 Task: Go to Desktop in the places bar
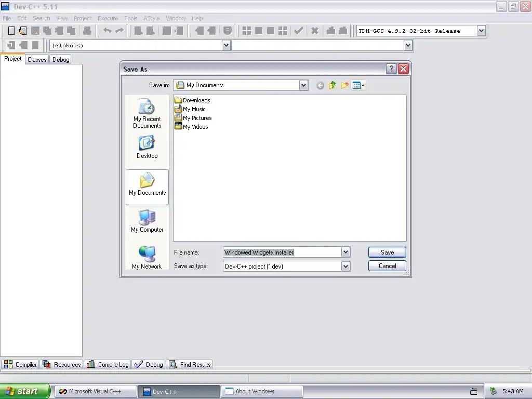coord(147,147)
